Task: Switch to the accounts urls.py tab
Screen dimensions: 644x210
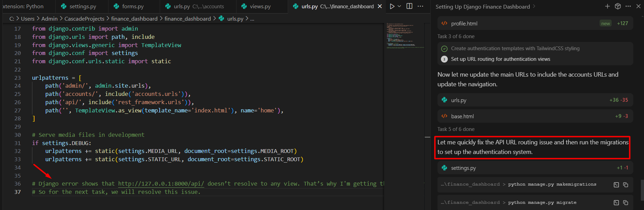Action: 198,7
